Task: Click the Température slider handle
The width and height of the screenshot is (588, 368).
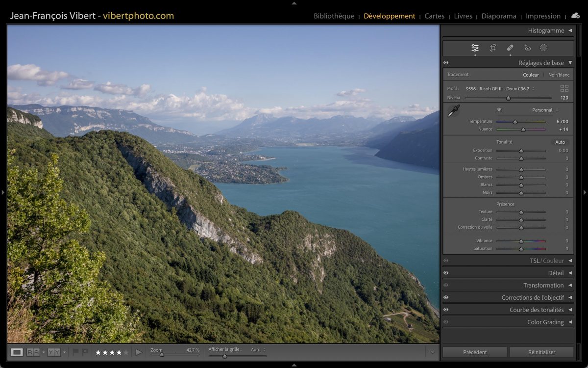Action: tap(514, 122)
